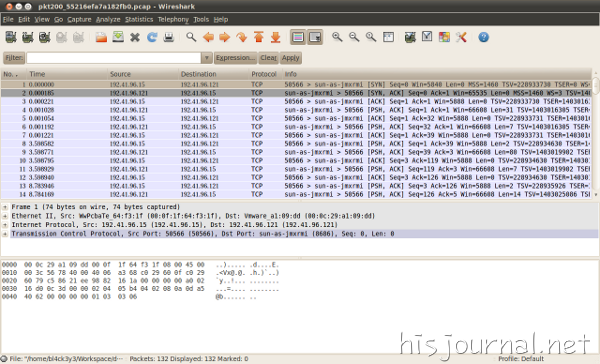Viewport: 600px width, 364px height.
Task: Clear the display filter
Action: tap(269, 58)
